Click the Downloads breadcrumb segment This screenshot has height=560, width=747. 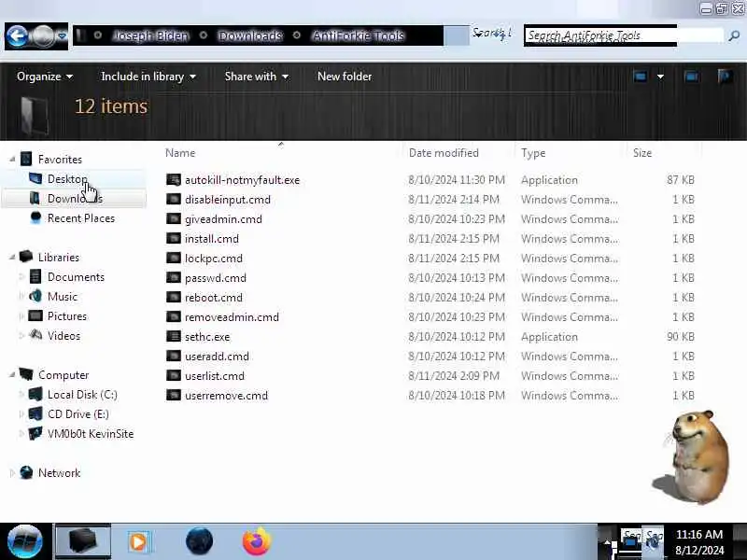250,35
